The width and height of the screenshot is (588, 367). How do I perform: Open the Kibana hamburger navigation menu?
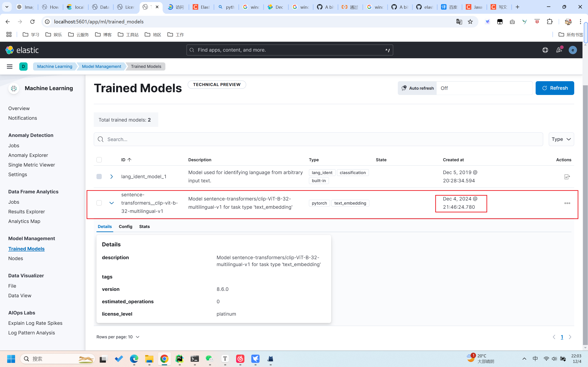[x=9, y=67]
